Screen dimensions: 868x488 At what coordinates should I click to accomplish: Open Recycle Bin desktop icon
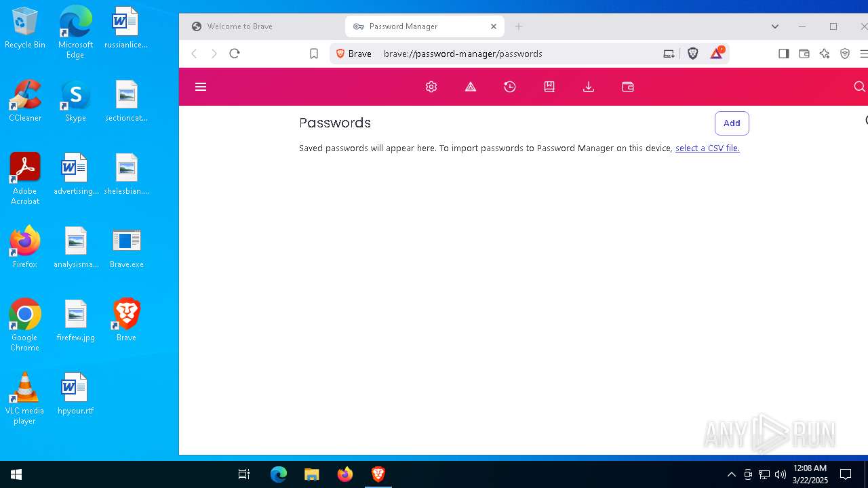tap(25, 28)
